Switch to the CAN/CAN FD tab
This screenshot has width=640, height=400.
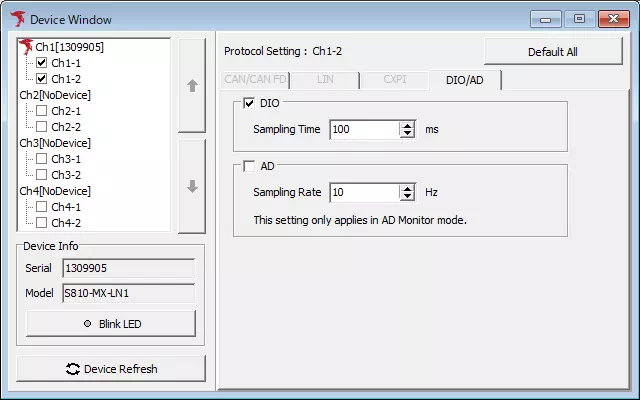(x=253, y=79)
